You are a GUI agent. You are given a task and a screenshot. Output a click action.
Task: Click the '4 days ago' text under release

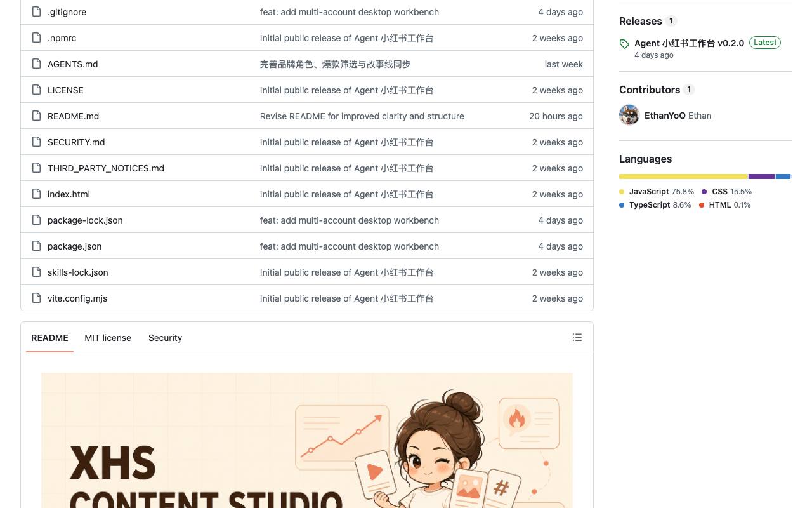pos(654,55)
